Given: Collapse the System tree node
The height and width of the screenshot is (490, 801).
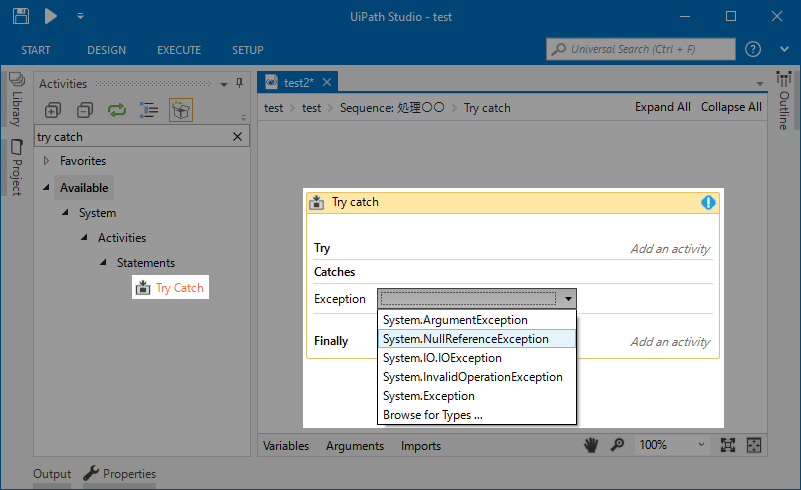Looking at the screenshot, I should pyautogui.click(x=65, y=212).
